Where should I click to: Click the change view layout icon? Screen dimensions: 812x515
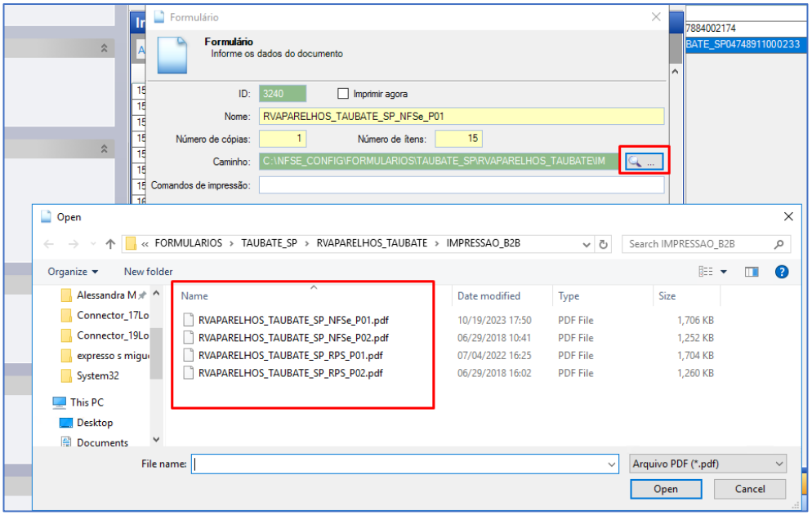pyautogui.click(x=707, y=272)
